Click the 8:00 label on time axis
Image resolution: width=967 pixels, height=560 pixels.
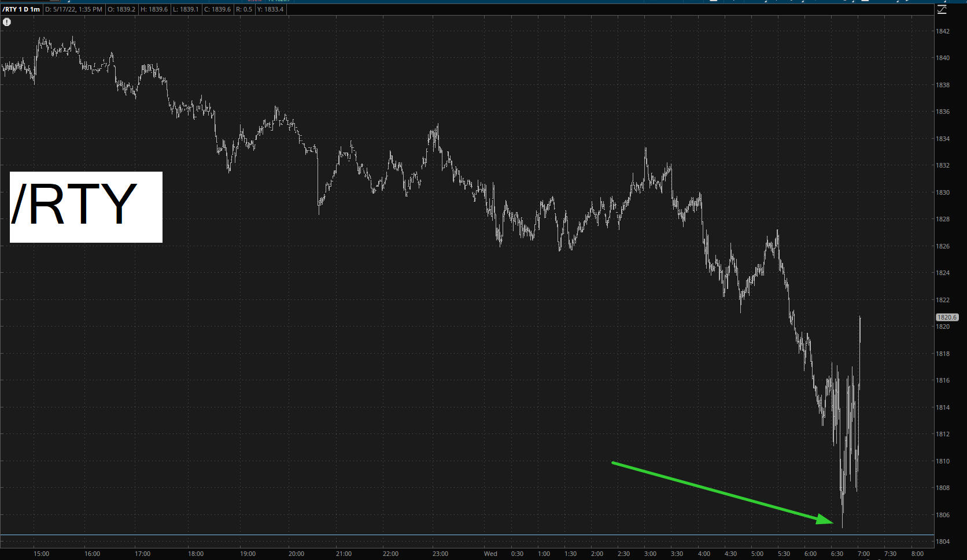click(917, 554)
